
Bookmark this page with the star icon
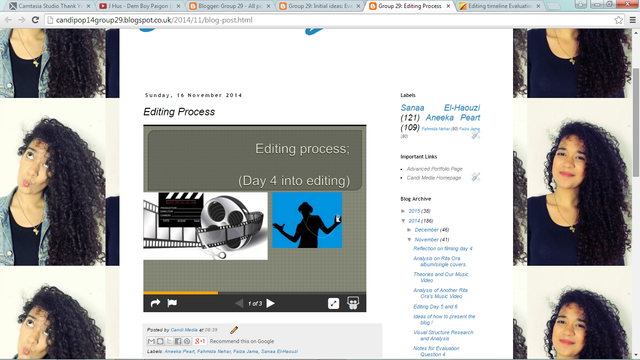(x=618, y=20)
